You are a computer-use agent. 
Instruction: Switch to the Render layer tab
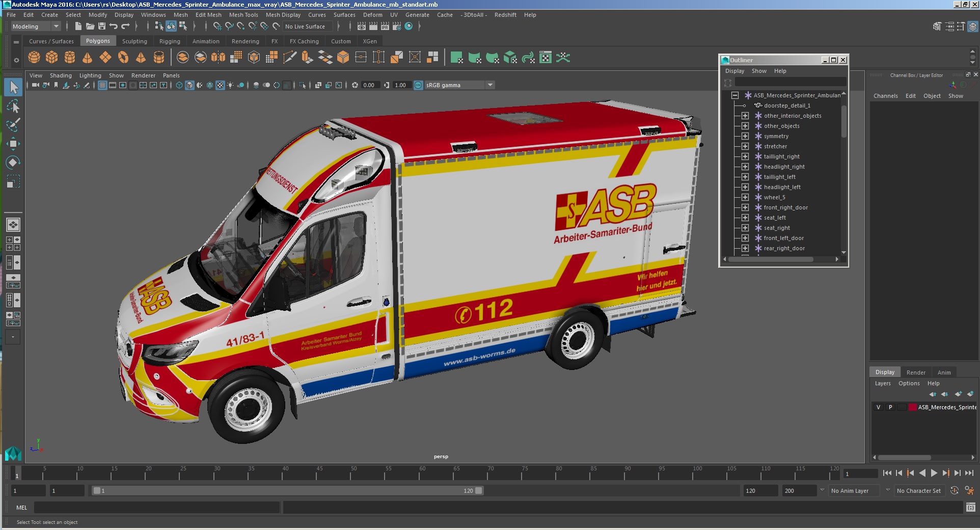(x=916, y=373)
